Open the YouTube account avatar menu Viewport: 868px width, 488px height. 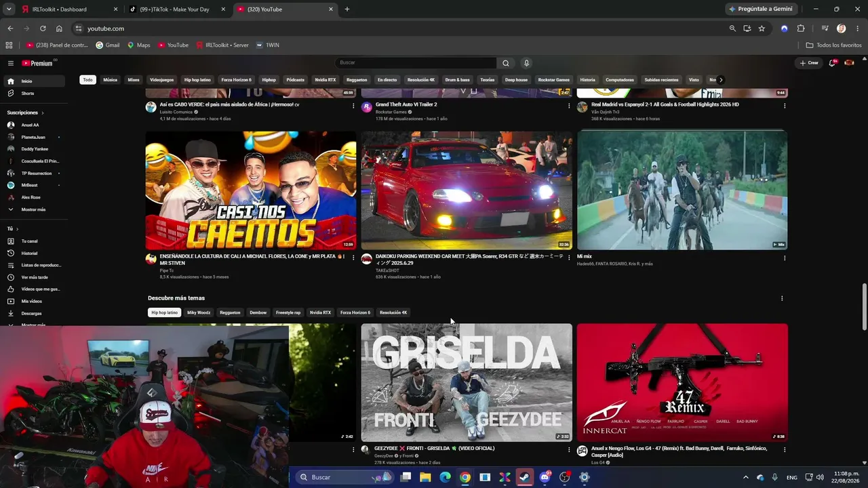point(849,63)
